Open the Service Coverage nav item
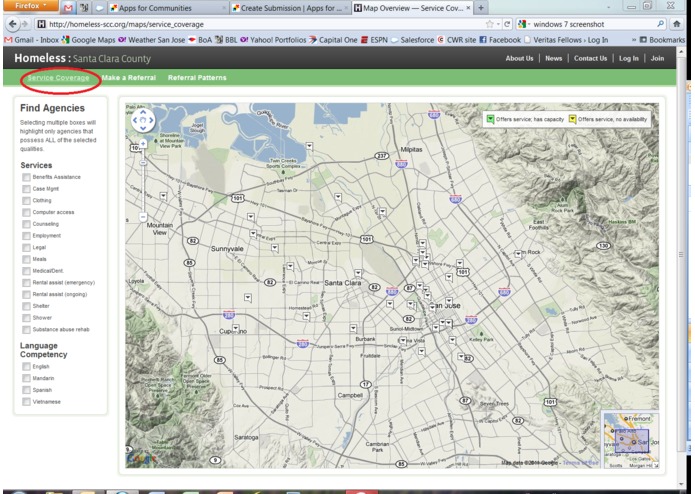 [x=58, y=78]
